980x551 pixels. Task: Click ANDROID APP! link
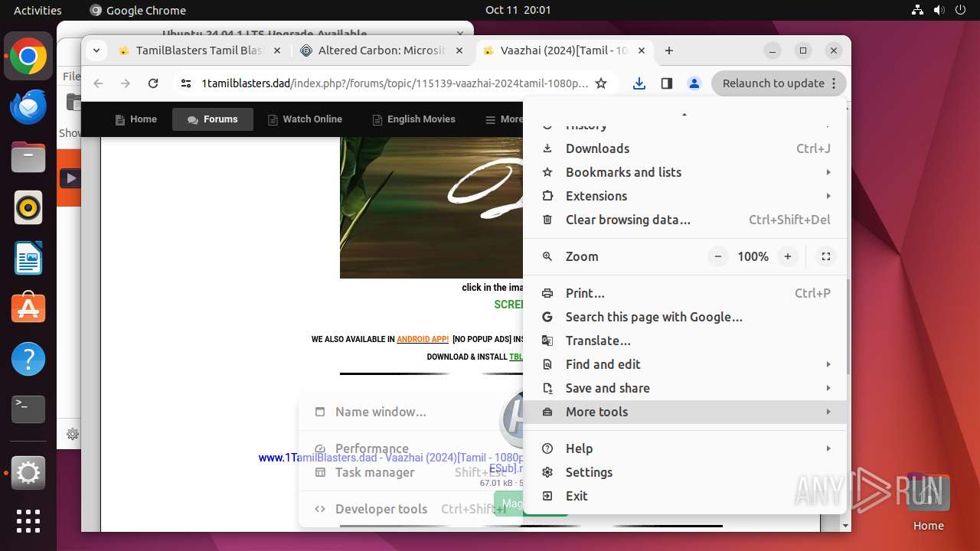pos(423,339)
